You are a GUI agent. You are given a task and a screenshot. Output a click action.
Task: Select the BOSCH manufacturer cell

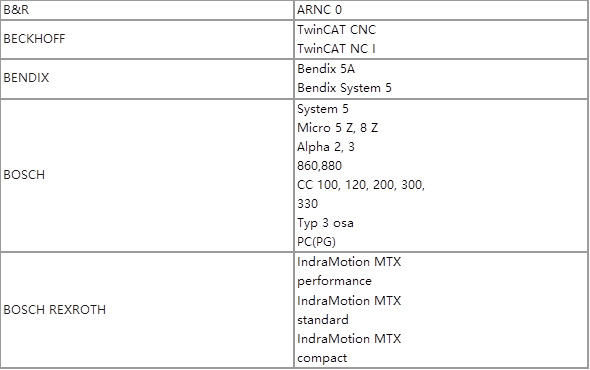(147, 175)
